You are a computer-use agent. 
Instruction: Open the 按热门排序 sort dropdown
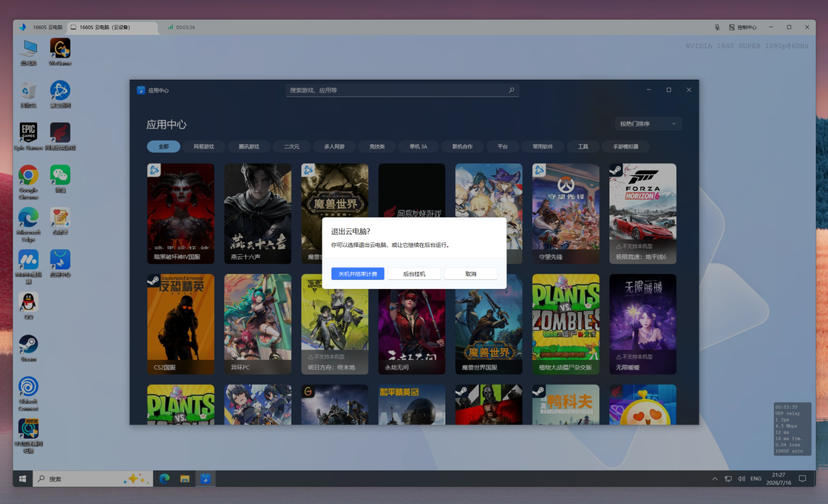pos(648,123)
